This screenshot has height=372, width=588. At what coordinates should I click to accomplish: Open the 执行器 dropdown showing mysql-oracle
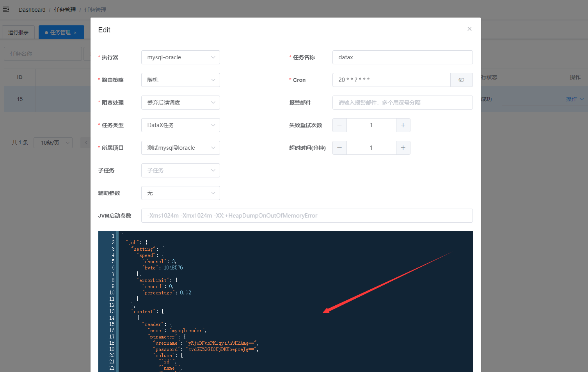point(180,57)
